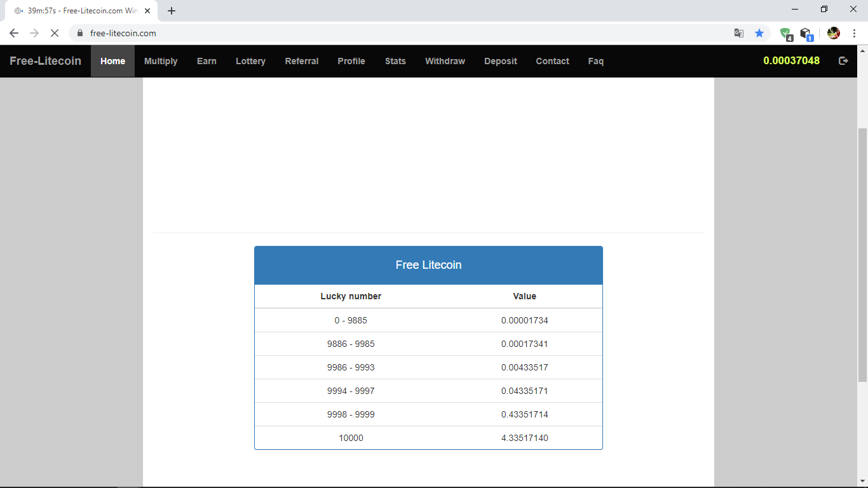Screen dimensions: 868x488
Task: Click the Lucky number column header
Action: [351, 296]
